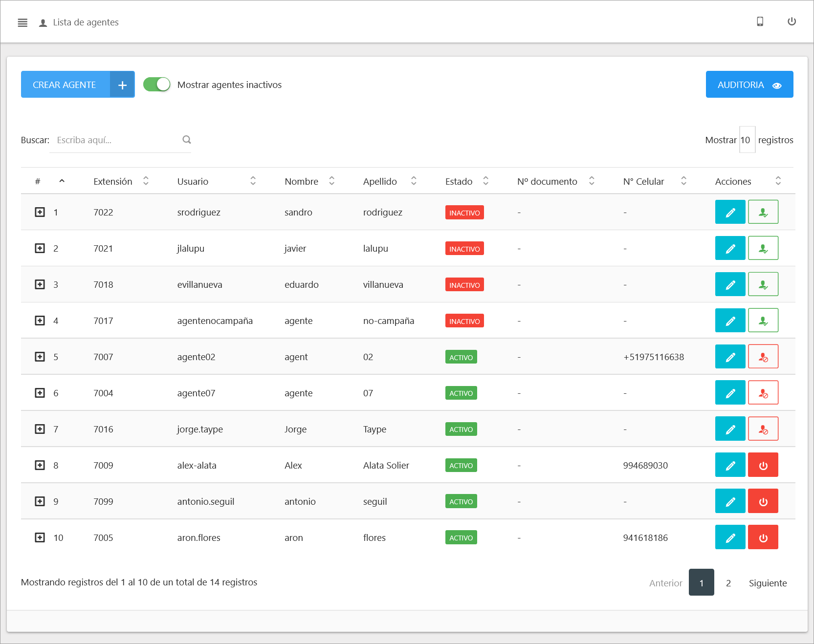The height and width of the screenshot is (644, 814).
Task: Go to page 2 of results
Action: pyautogui.click(x=728, y=582)
